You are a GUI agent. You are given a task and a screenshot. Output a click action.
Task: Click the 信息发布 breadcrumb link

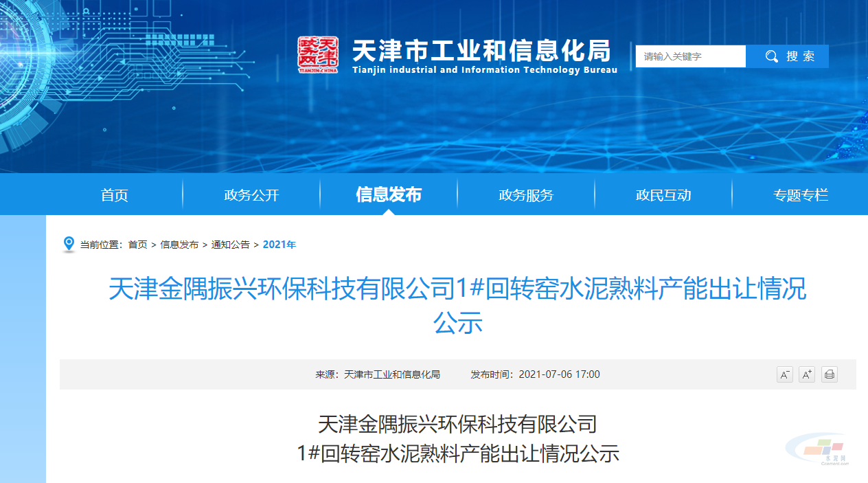tap(179, 245)
